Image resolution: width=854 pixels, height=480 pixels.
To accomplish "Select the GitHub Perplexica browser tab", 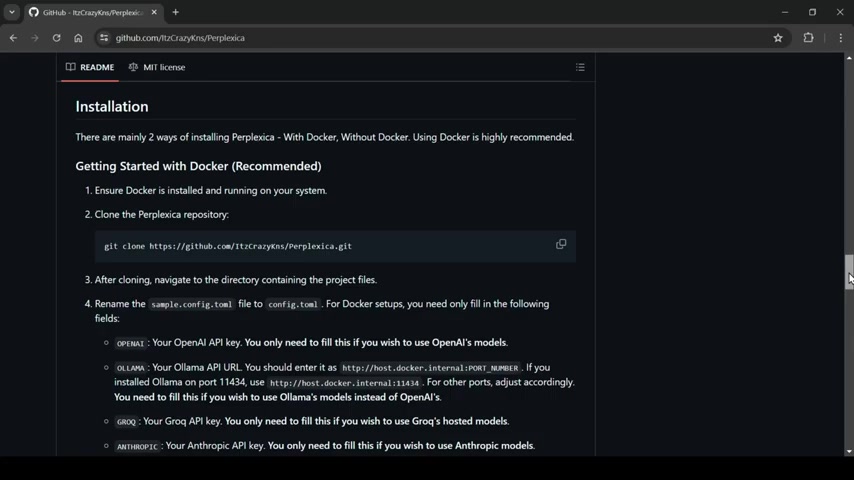I will (93, 12).
